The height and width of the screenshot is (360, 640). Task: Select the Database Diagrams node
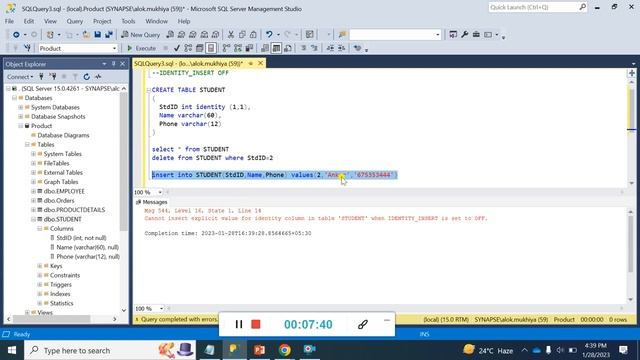(63, 135)
